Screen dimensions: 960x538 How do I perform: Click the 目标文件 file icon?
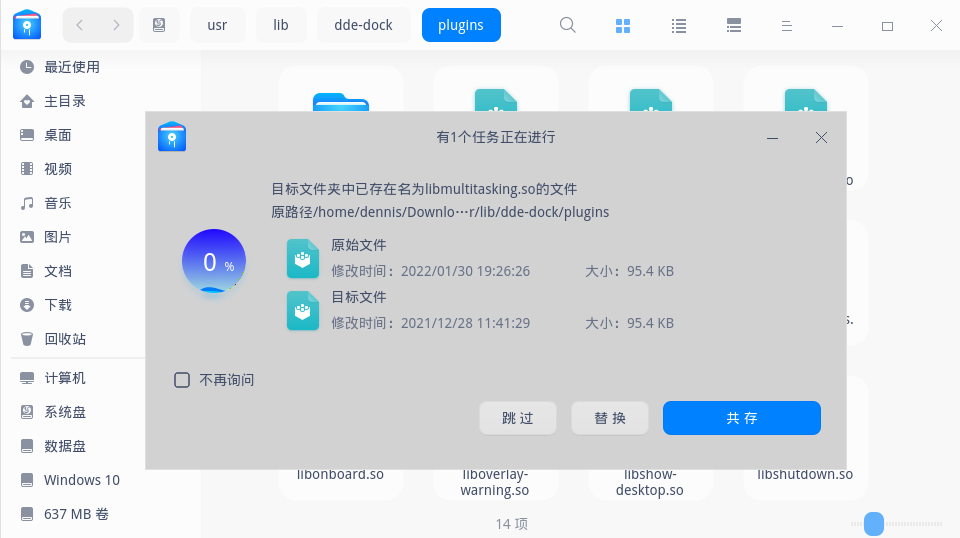(x=303, y=311)
